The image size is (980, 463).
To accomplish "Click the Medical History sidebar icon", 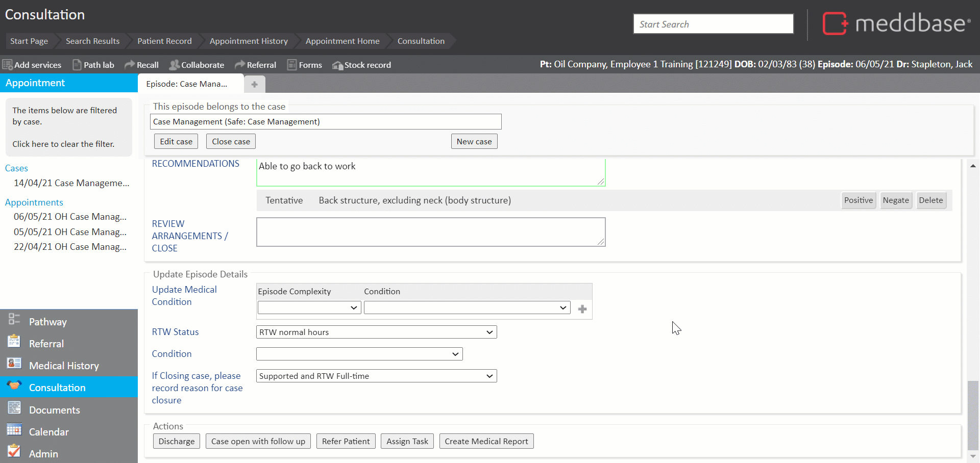I will click(14, 363).
